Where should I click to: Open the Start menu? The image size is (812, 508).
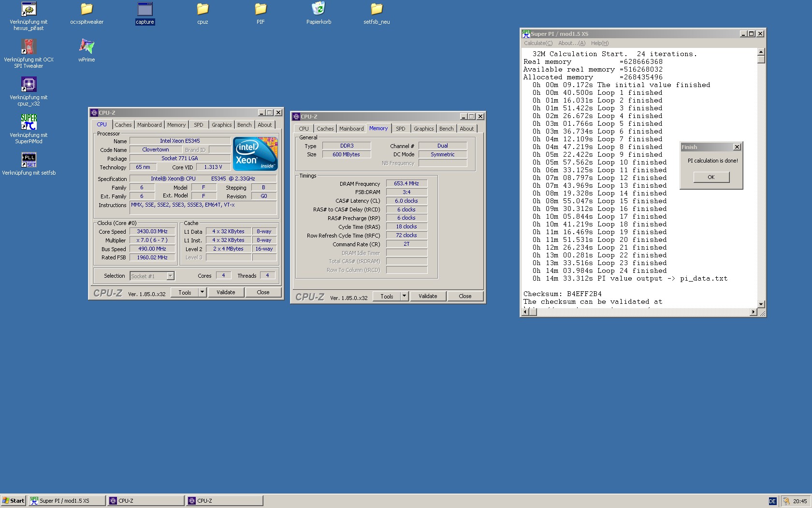tap(13, 501)
